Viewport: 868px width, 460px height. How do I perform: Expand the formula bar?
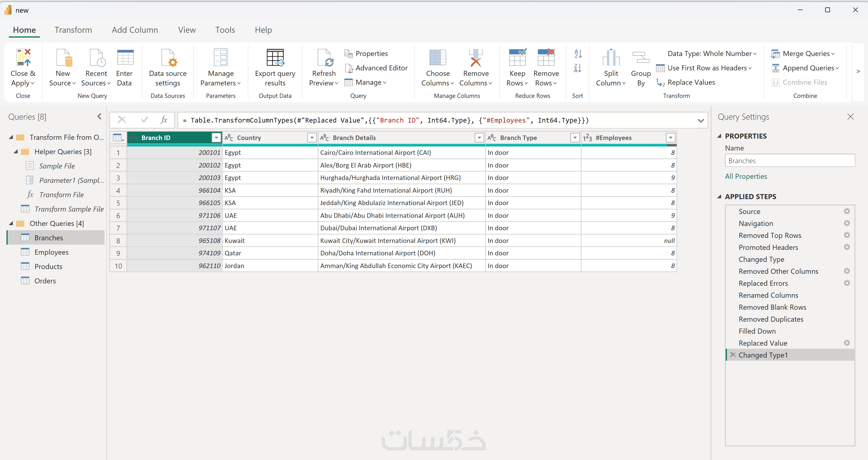701,121
